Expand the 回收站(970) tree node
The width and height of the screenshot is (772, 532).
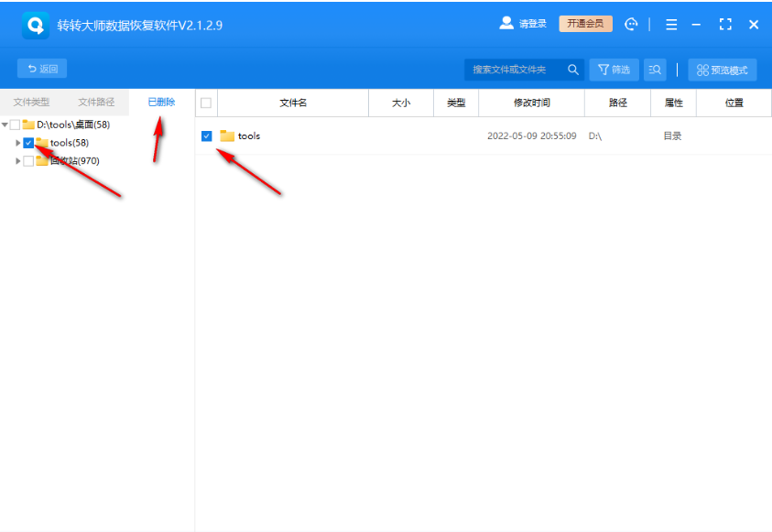click(x=18, y=161)
